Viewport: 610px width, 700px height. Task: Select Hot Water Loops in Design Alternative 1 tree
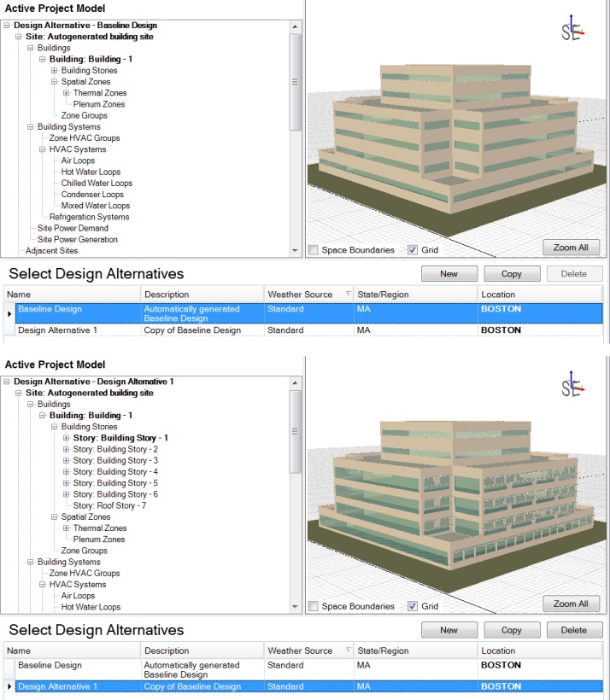point(91,607)
